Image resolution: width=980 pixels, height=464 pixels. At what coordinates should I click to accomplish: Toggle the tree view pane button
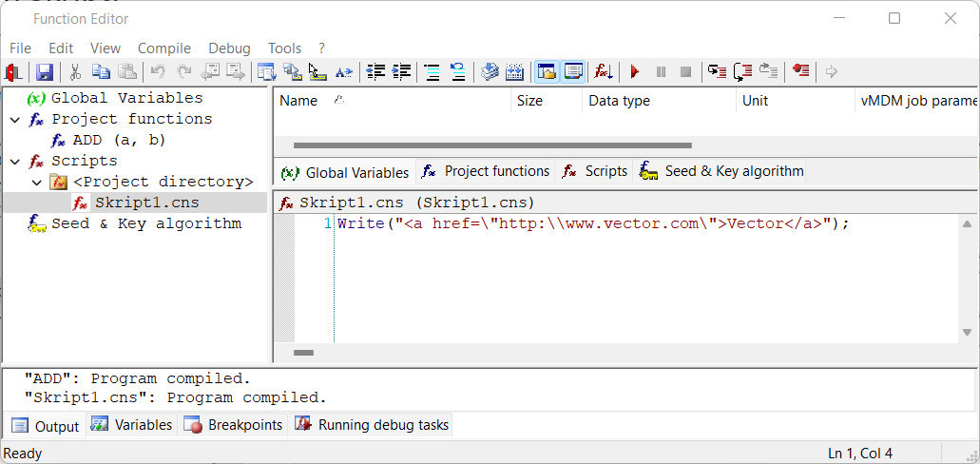[x=547, y=72]
